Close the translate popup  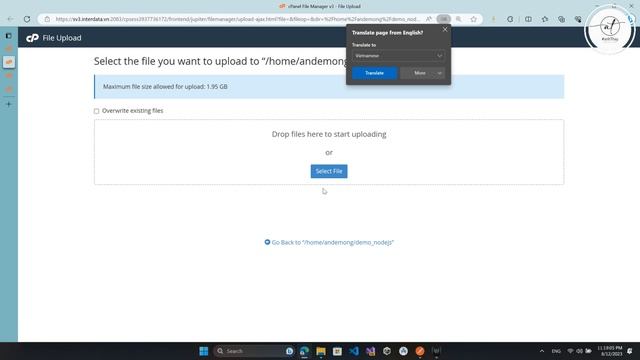click(x=445, y=29)
